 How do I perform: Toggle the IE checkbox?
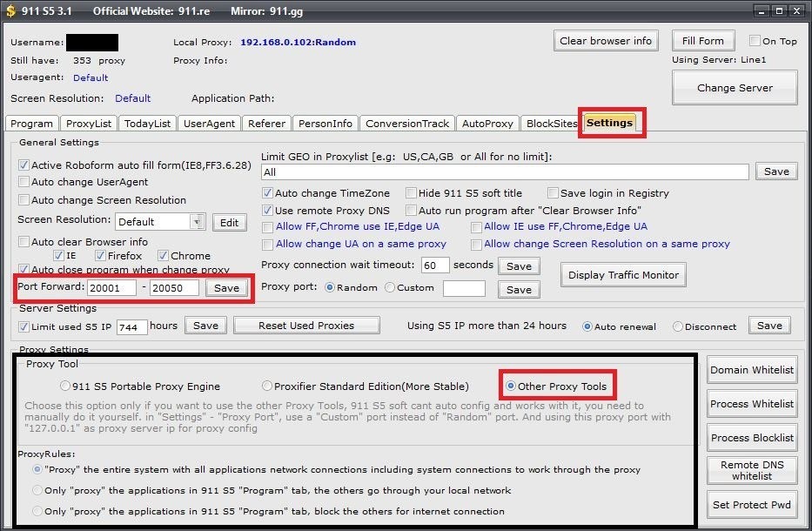58,255
